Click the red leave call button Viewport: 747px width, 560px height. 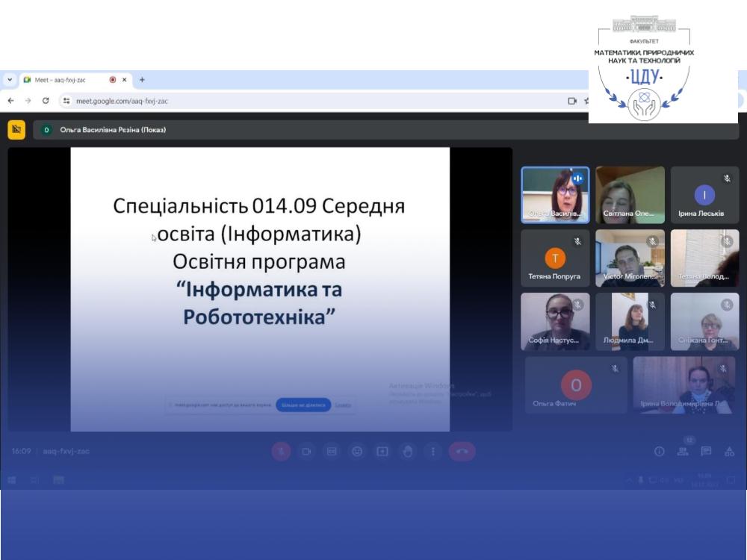coord(462,451)
